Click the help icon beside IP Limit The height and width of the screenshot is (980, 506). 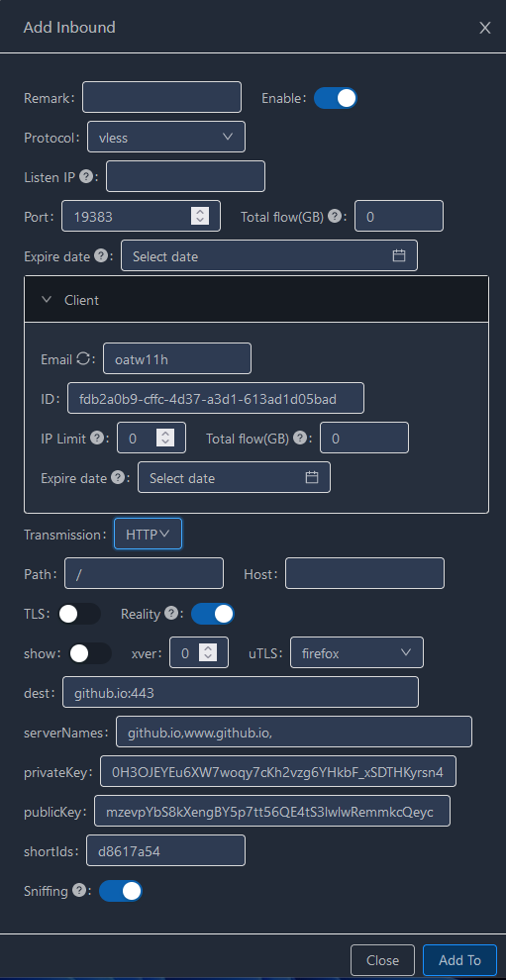pos(96,439)
